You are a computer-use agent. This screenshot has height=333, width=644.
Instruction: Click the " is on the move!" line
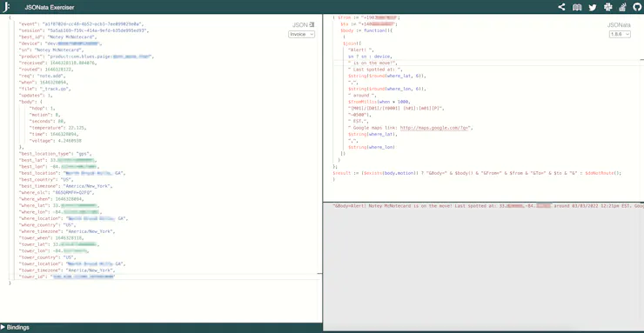point(372,63)
